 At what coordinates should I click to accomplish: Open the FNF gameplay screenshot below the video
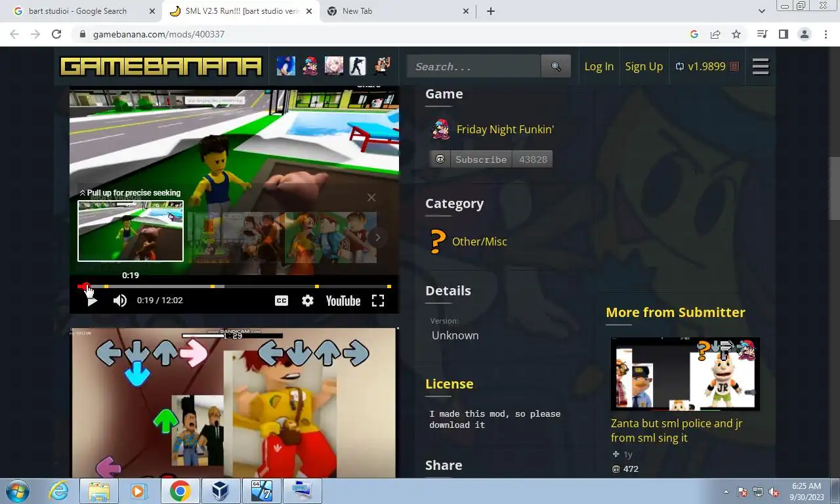(x=234, y=403)
